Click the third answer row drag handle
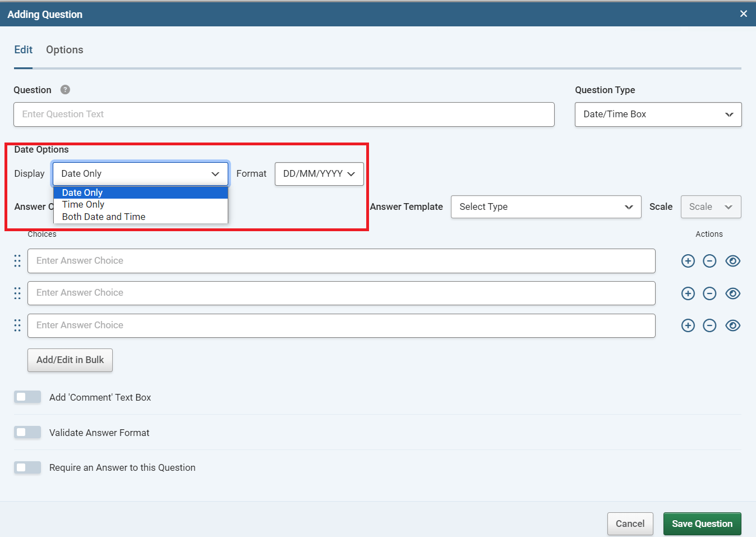Viewport: 756px width, 537px height. pyautogui.click(x=17, y=325)
